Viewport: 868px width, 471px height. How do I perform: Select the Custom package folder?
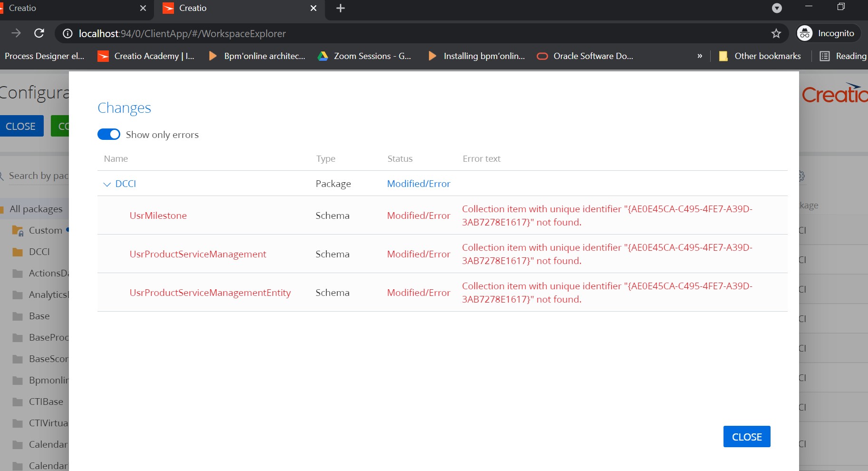tap(40, 230)
